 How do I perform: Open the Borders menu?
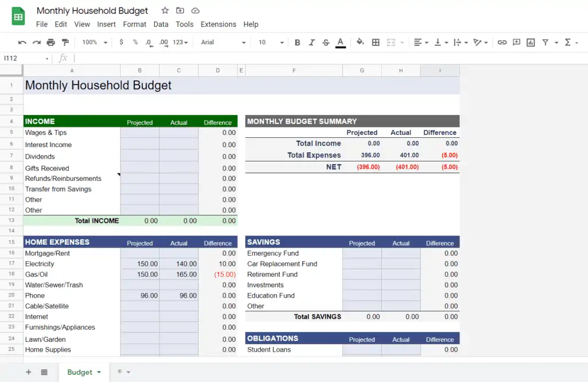pyautogui.click(x=376, y=42)
